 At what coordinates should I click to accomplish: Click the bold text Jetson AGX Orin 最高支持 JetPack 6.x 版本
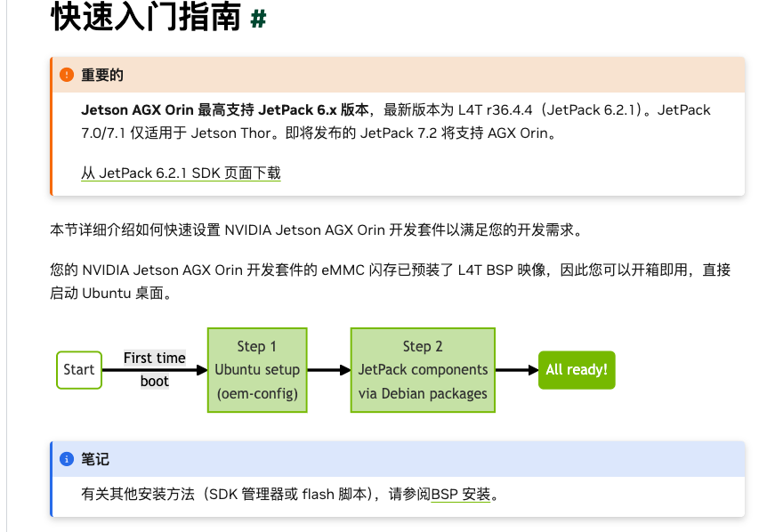225,110
